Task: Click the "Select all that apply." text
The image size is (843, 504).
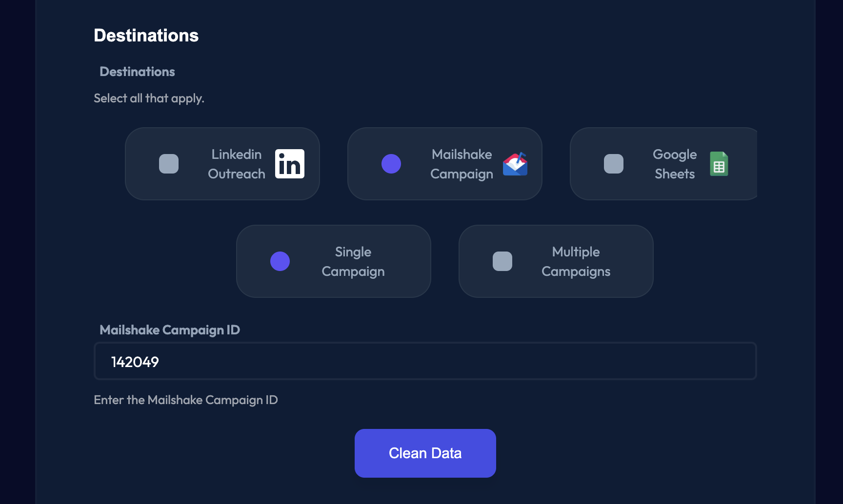Action: 149,98
